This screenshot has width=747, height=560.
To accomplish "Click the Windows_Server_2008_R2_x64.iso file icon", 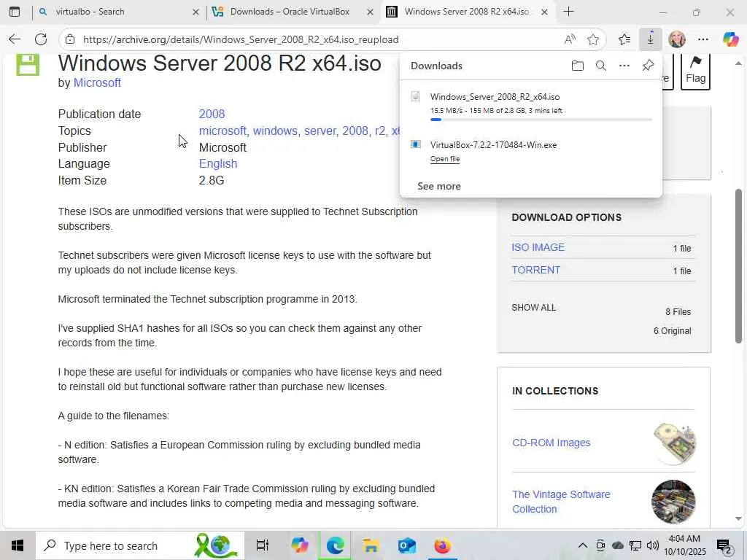I will point(415,96).
